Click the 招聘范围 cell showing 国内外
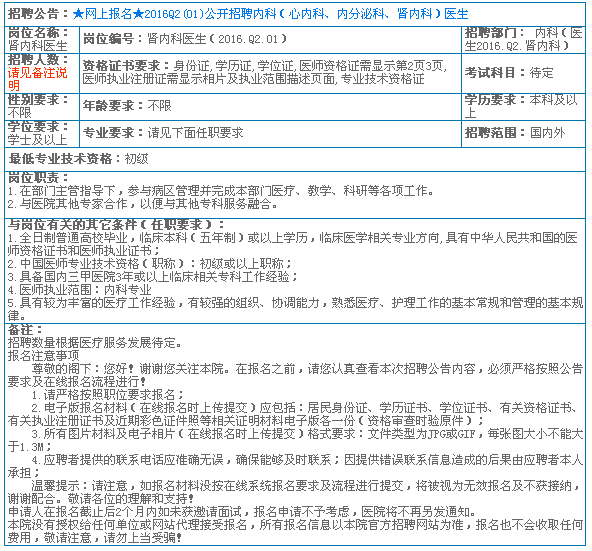This screenshot has height=551, width=592. coord(523,133)
